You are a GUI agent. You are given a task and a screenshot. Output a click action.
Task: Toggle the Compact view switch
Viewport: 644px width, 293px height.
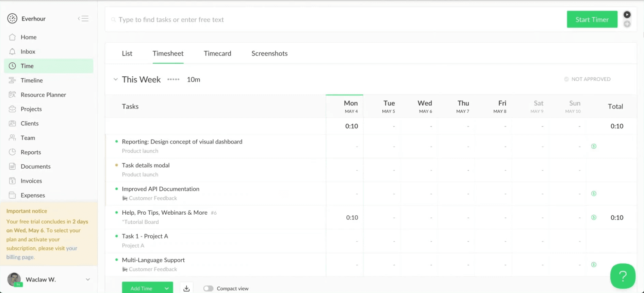click(x=208, y=289)
